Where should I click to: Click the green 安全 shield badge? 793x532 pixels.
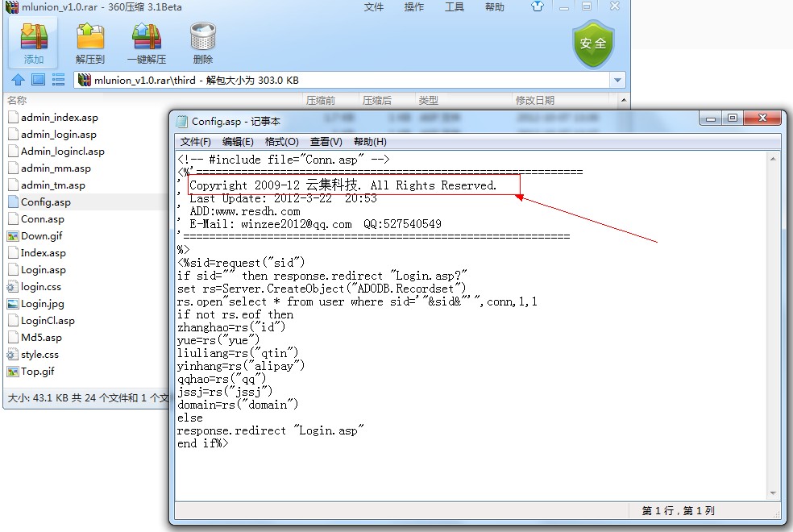point(593,44)
